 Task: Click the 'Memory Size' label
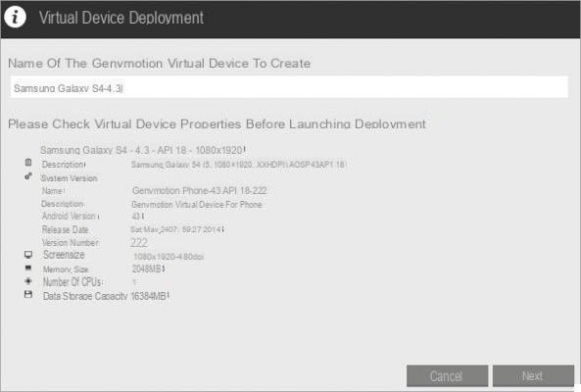(x=66, y=269)
